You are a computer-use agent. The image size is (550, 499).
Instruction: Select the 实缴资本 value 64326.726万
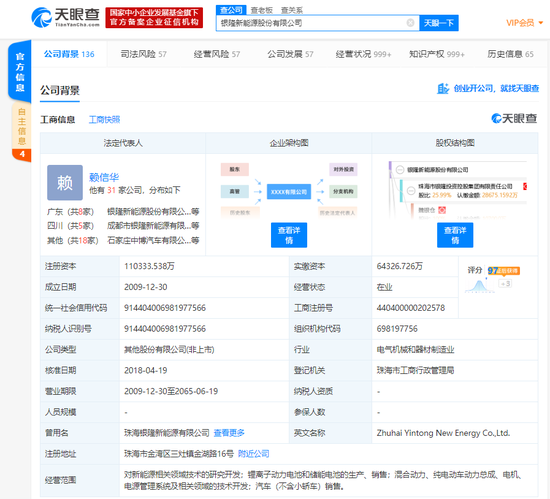click(x=400, y=266)
